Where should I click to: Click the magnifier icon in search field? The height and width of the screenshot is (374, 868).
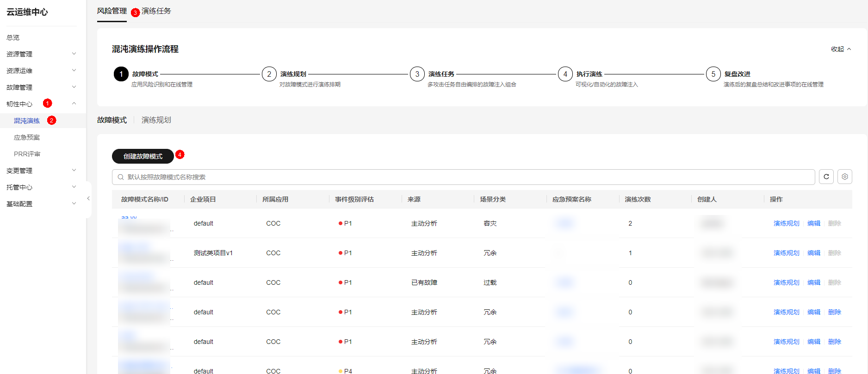[121, 177]
